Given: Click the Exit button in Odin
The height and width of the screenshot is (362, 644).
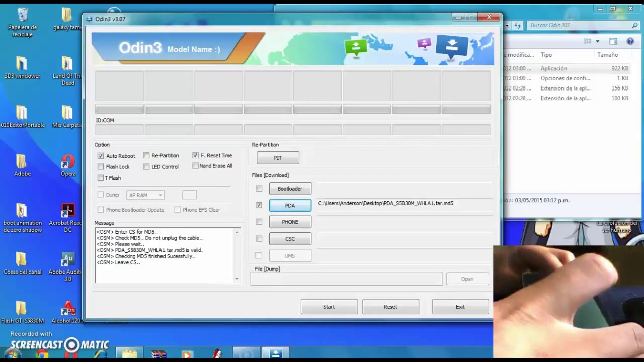Looking at the screenshot, I should [x=460, y=307].
